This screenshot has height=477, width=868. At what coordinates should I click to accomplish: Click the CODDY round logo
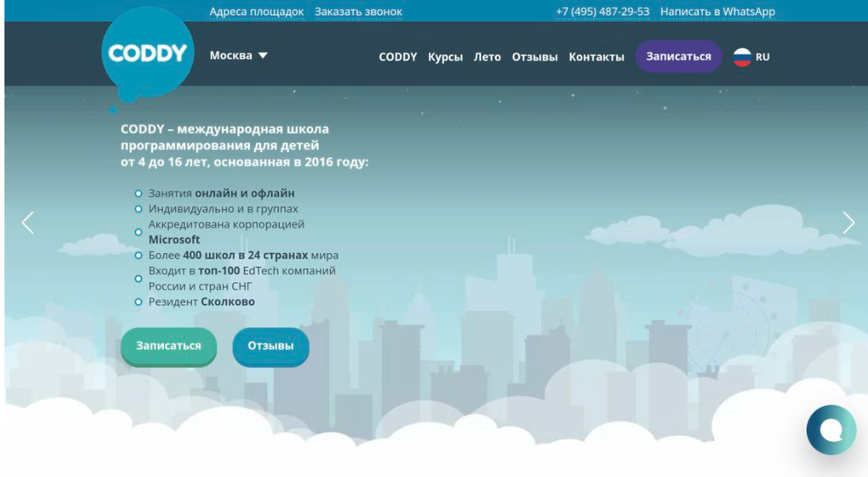pos(148,53)
